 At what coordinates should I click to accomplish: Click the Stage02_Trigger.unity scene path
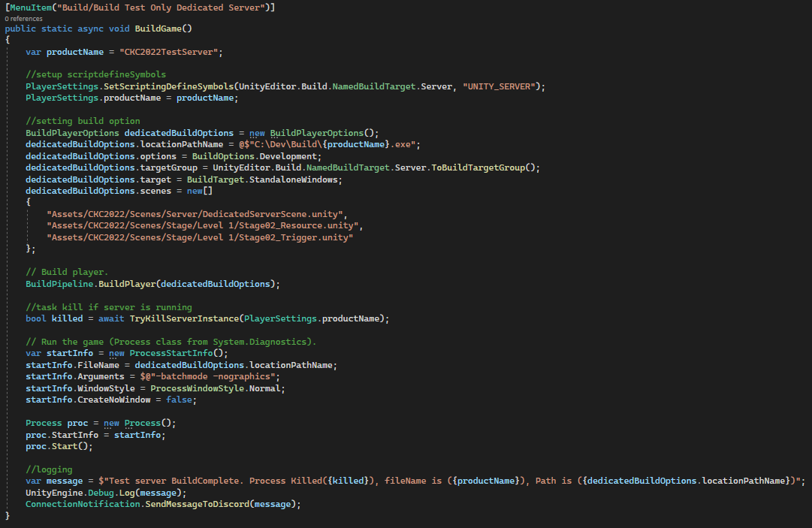click(x=200, y=237)
